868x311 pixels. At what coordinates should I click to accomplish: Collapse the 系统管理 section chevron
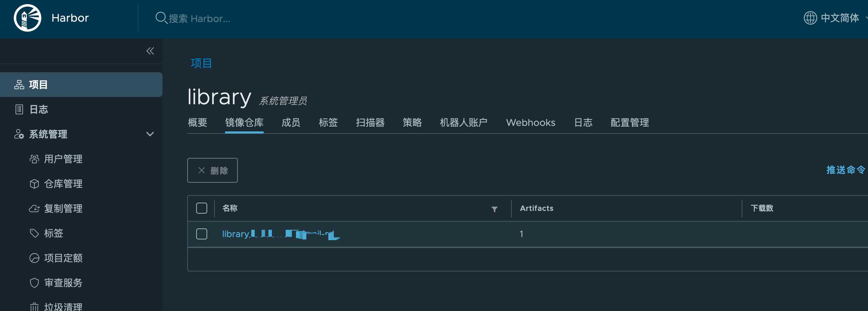coord(150,134)
